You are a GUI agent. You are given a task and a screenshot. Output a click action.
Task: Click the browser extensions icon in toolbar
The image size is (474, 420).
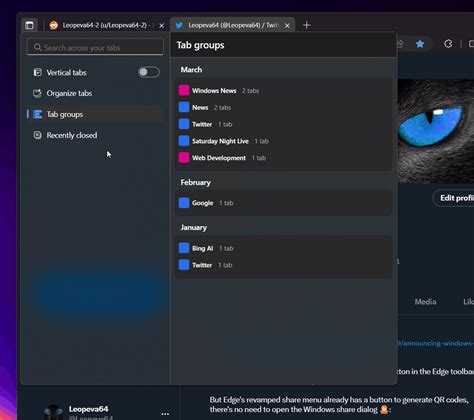click(448, 44)
